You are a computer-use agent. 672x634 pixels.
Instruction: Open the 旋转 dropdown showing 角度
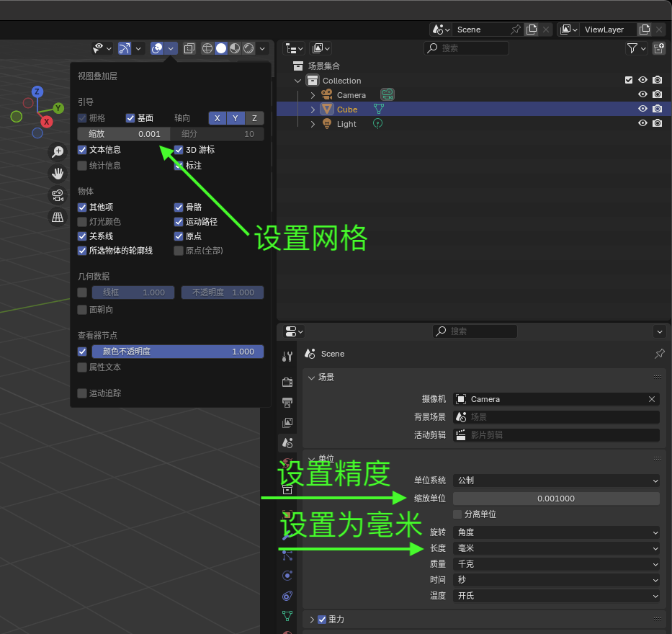click(x=556, y=532)
